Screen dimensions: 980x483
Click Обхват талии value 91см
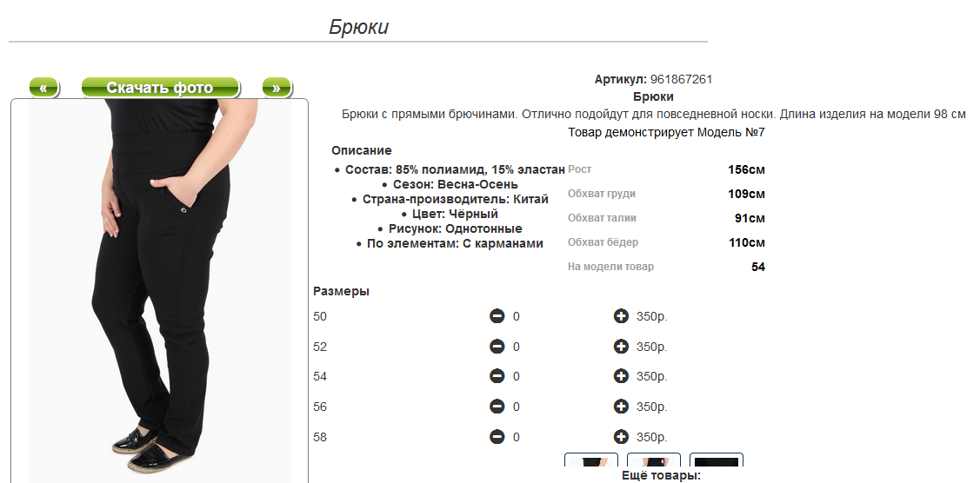(x=750, y=218)
